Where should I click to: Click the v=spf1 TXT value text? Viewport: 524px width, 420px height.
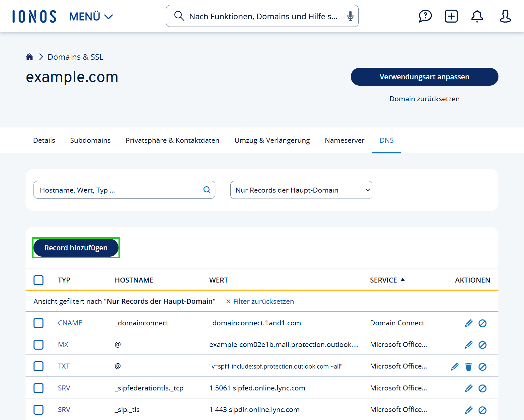[x=276, y=366]
